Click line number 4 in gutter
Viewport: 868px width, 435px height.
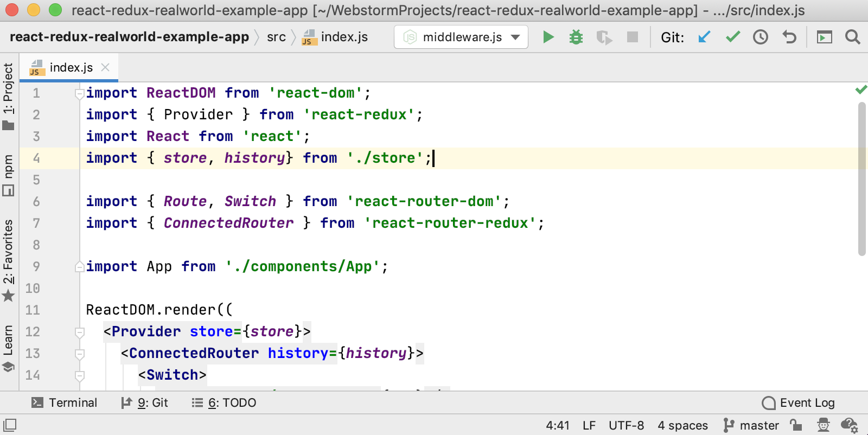(x=36, y=158)
